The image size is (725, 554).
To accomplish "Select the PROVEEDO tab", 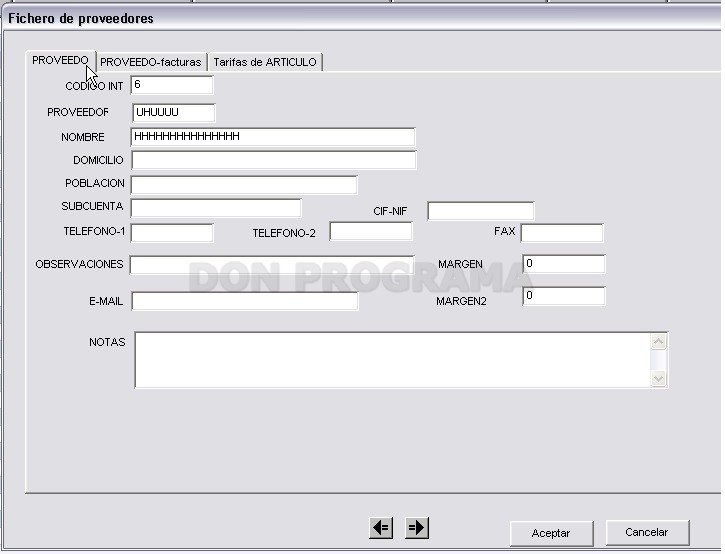I will [60, 61].
